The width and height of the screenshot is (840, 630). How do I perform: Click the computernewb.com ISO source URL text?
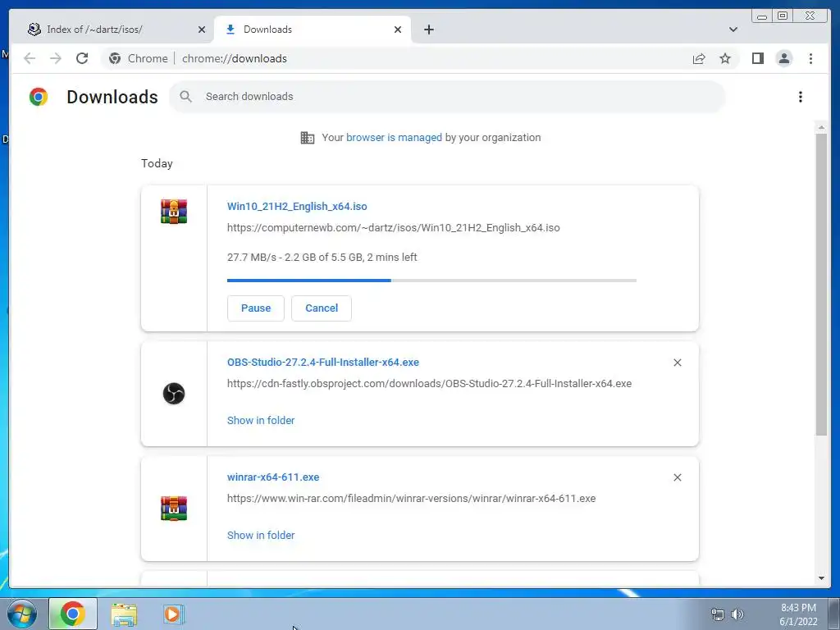(393, 228)
